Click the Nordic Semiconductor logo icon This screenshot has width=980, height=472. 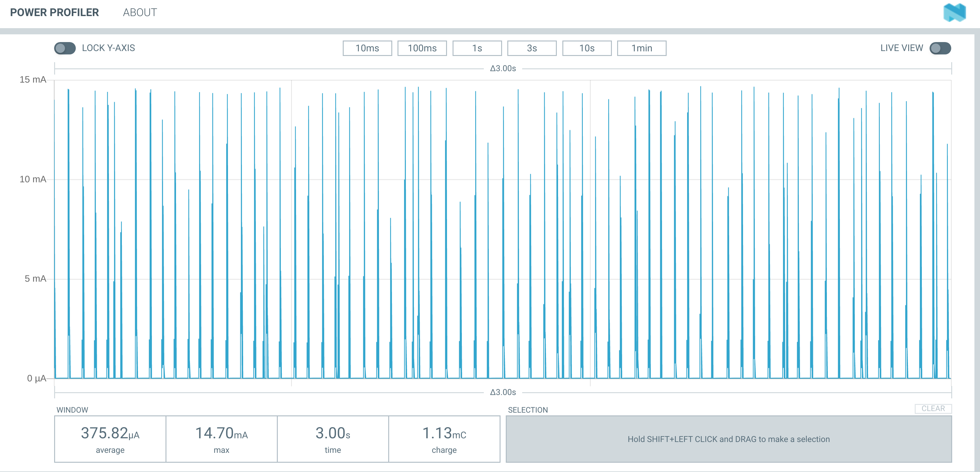(x=955, y=13)
